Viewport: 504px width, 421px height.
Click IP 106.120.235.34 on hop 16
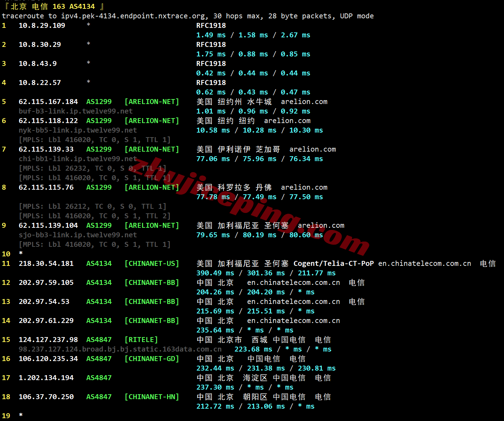click(x=48, y=359)
